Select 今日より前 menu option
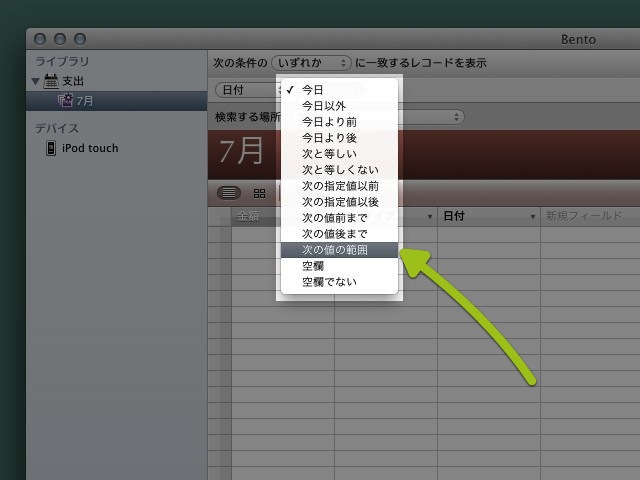640x480 pixels. pyautogui.click(x=339, y=122)
